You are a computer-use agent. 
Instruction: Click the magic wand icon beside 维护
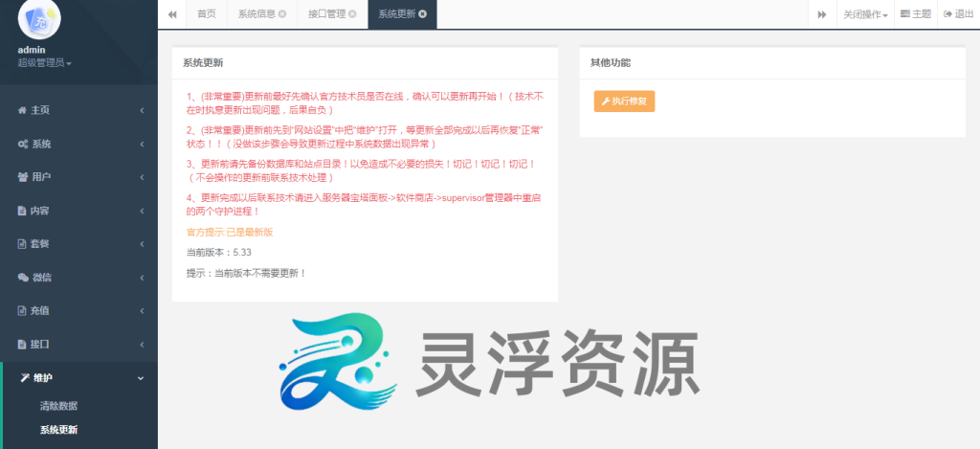26,378
